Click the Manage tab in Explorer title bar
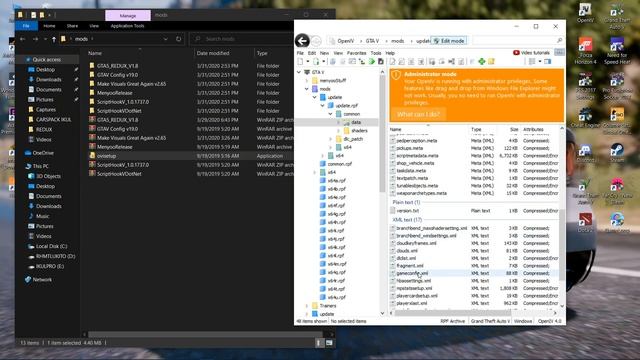 [x=128, y=16]
